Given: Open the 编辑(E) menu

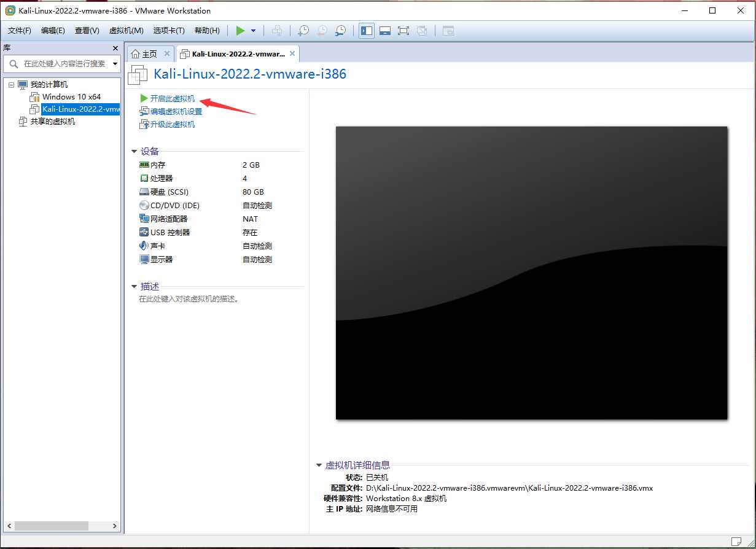Looking at the screenshot, I should [53, 31].
